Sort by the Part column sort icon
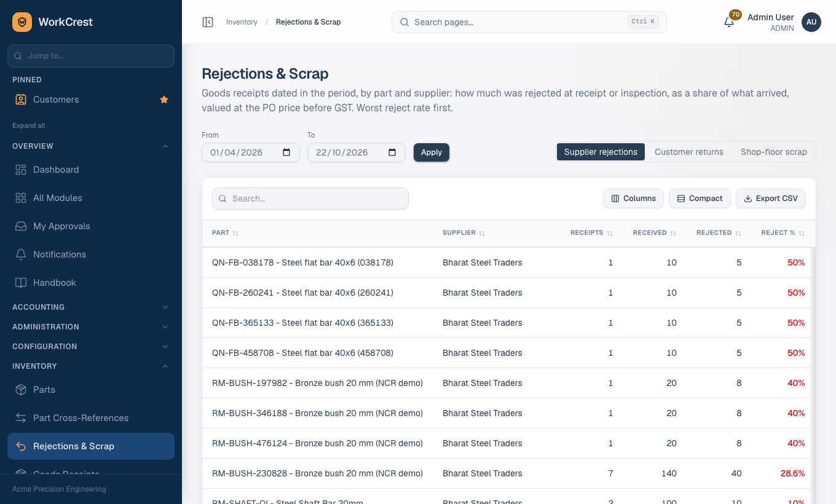 pos(235,233)
